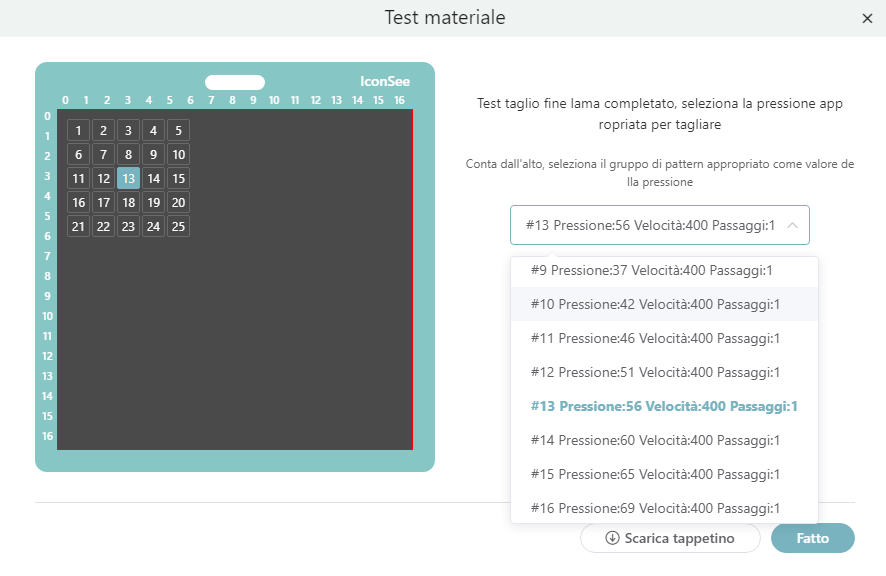Collapse the pressure selection dropdown

pos(791,225)
